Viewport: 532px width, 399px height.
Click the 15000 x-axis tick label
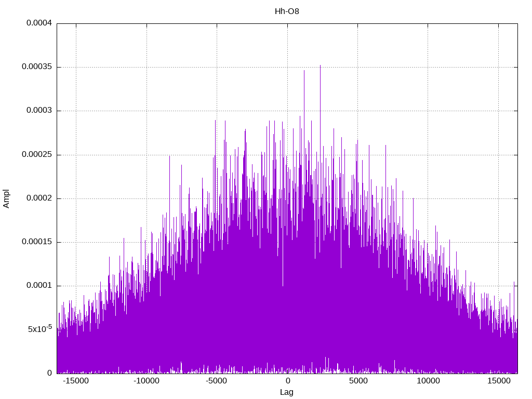coord(498,381)
